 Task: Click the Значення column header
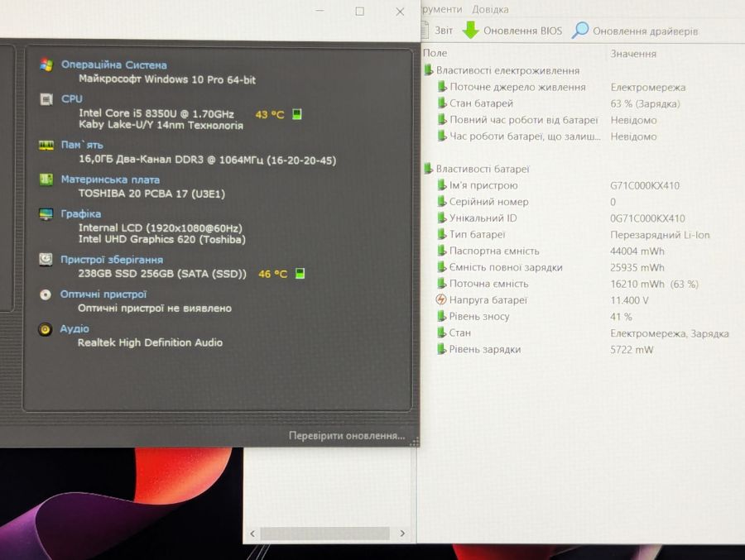tap(633, 54)
